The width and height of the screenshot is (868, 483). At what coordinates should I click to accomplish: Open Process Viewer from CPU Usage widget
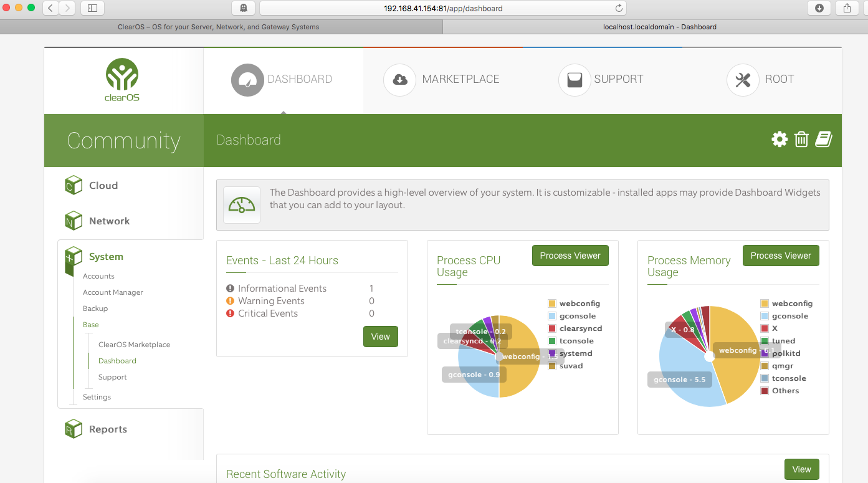[570, 256]
